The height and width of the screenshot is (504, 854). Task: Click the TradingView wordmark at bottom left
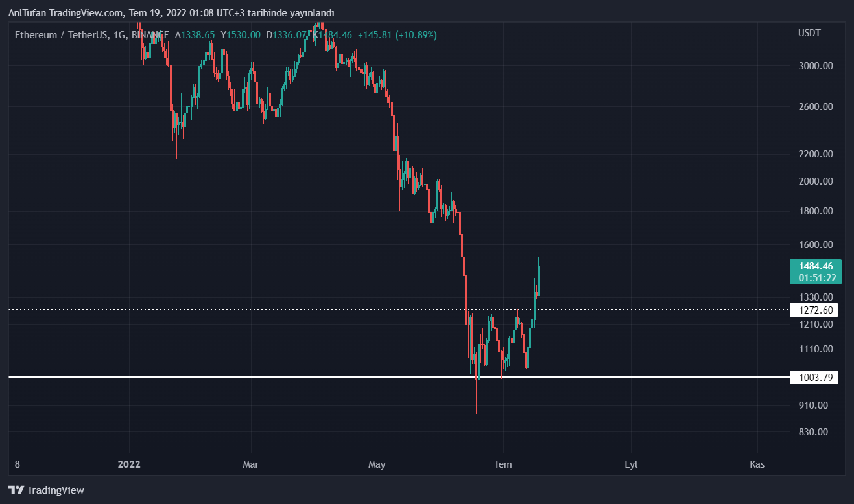[x=56, y=490]
